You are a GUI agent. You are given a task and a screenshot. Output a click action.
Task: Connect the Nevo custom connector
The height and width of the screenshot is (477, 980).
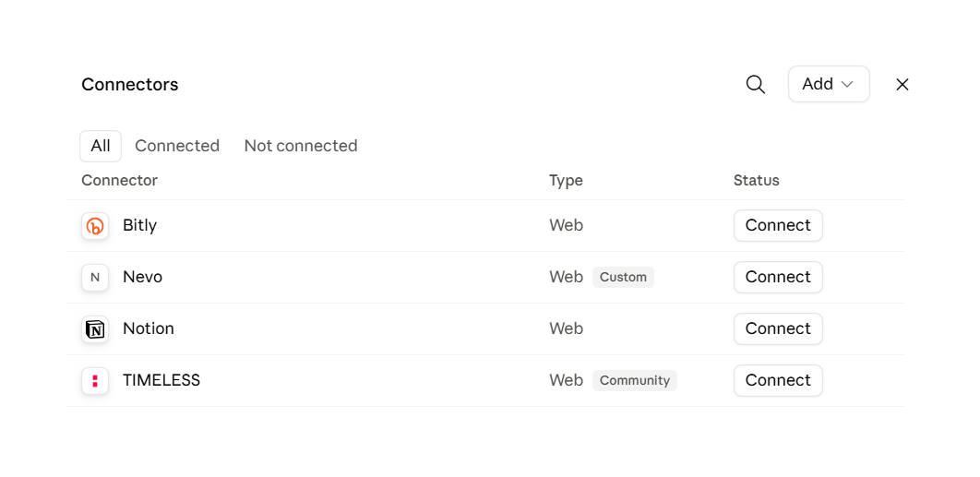click(778, 278)
